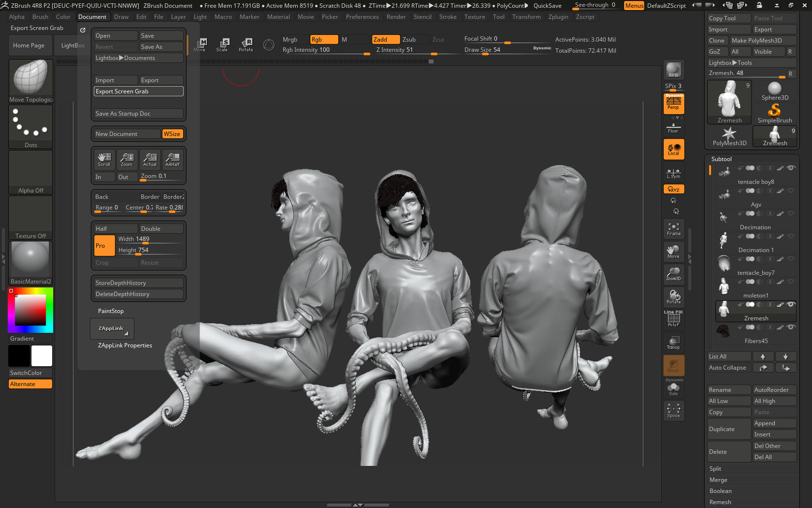Viewport: 812px width, 508px height.
Task: Adjust the Rgb Intensity slider
Action: [326, 50]
